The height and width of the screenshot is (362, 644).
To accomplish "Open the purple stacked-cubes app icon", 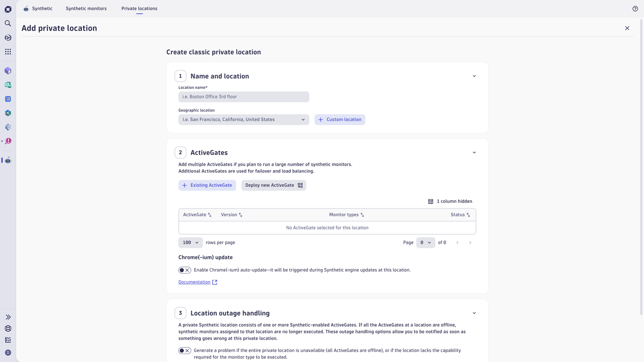I will [8, 71].
